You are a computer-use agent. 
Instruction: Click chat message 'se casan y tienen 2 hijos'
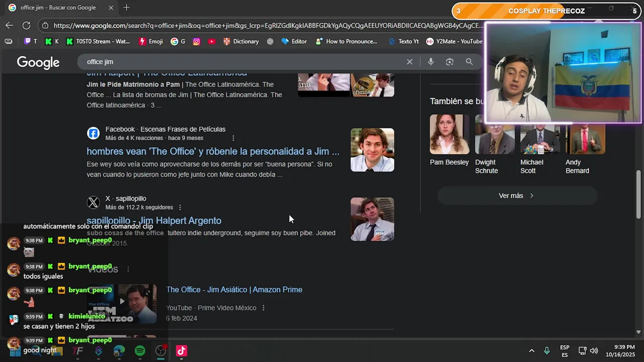(x=59, y=326)
